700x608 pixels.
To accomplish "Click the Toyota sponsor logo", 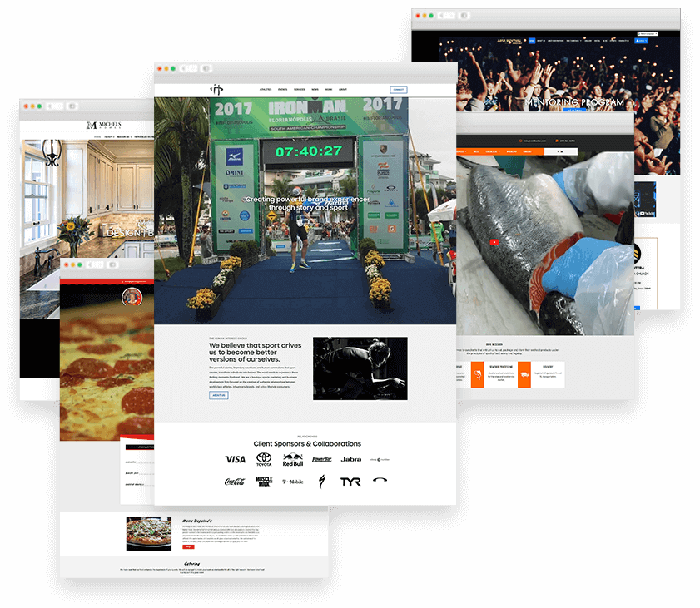I will click(x=264, y=459).
